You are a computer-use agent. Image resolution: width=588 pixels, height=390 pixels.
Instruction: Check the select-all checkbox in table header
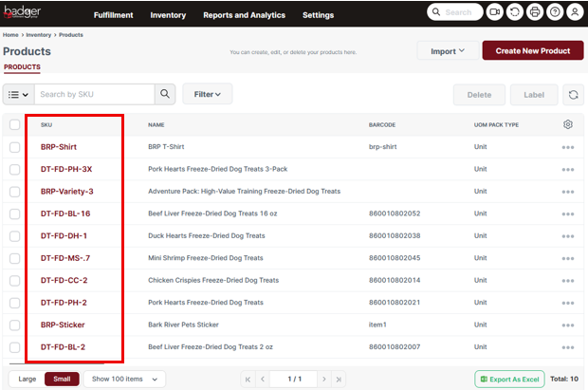click(14, 124)
